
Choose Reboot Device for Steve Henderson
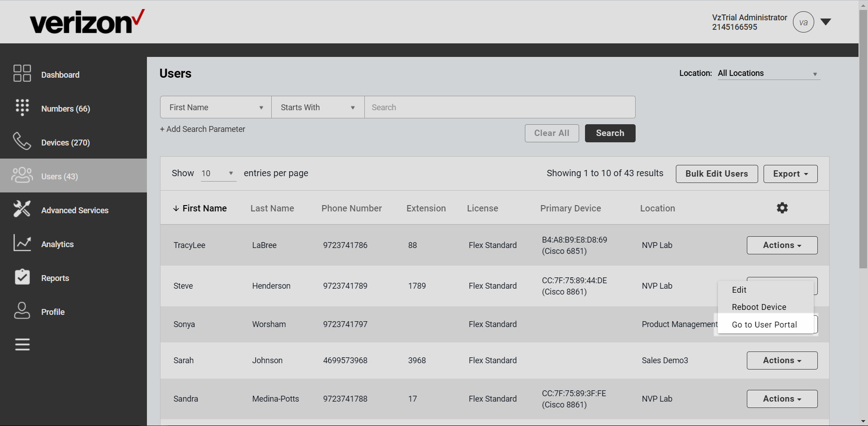pyautogui.click(x=759, y=307)
